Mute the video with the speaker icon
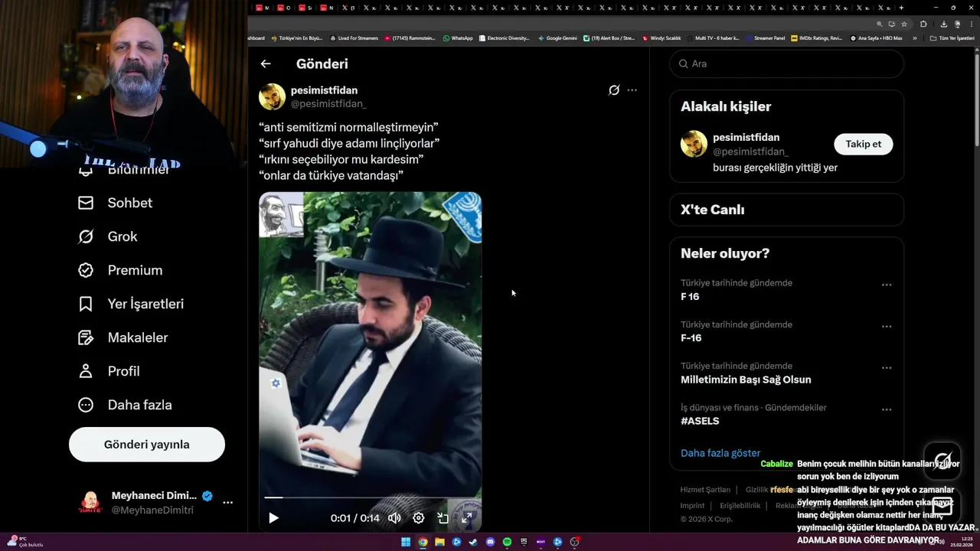Image resolution: width=980 pixels, height=551 pixels. click(394, 518)
